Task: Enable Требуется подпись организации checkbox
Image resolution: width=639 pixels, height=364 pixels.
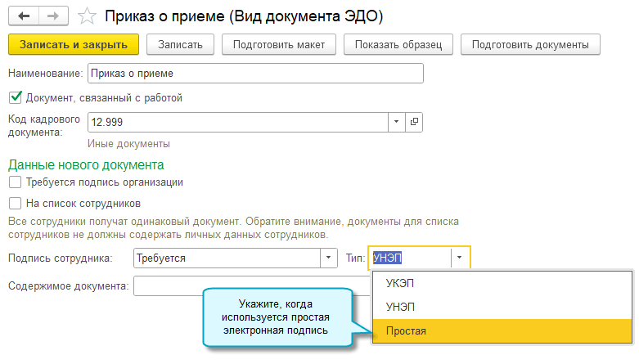Action: pos(14,182)
